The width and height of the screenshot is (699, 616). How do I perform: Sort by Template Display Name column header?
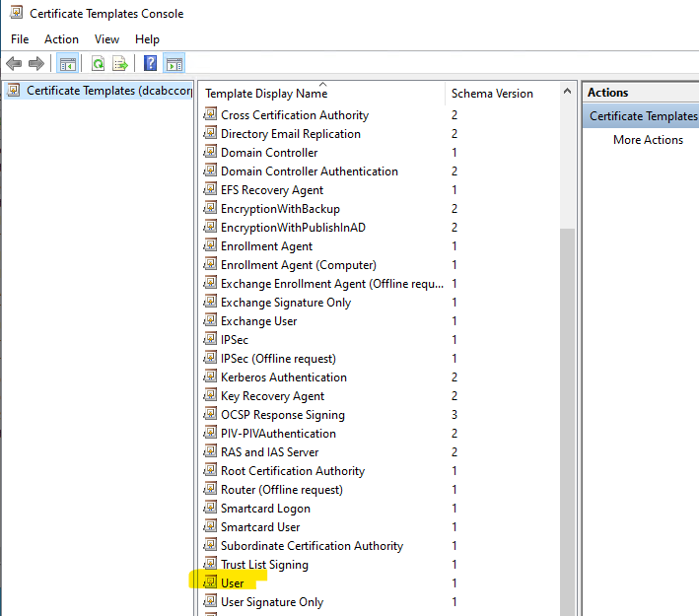265,94
